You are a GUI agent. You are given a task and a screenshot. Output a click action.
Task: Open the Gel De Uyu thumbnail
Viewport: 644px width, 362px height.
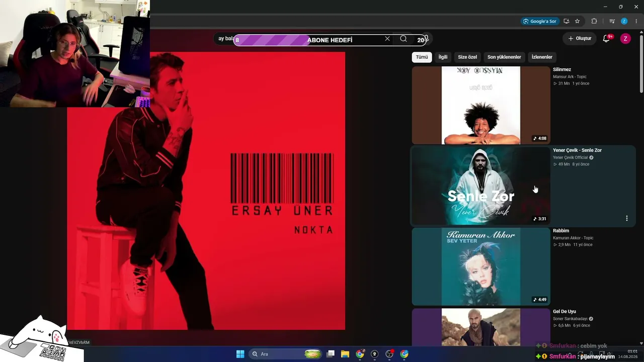coord(481,327)
